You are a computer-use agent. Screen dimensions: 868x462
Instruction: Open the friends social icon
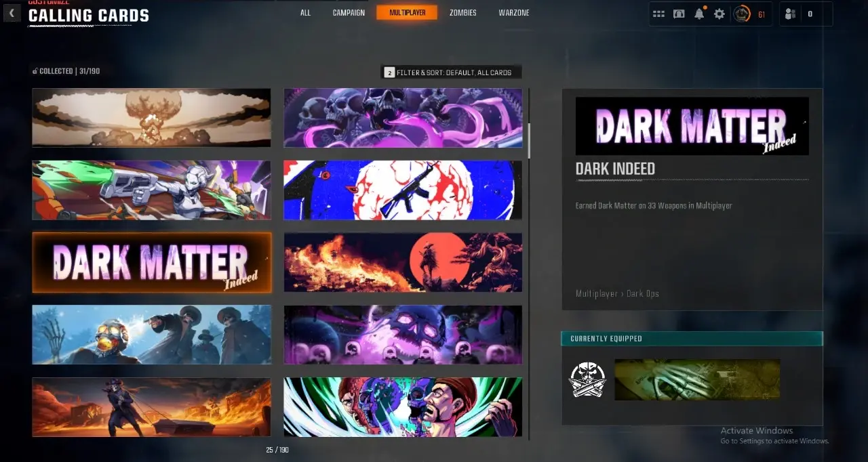[791, 14]
